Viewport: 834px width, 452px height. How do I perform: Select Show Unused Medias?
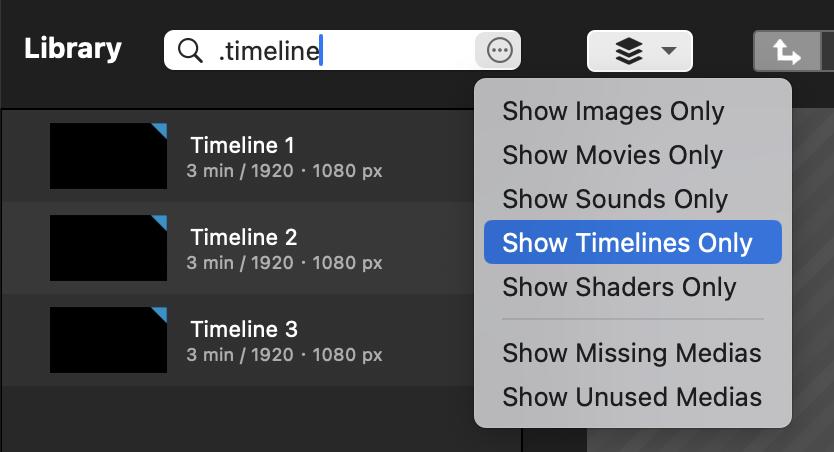click(631, 397)
